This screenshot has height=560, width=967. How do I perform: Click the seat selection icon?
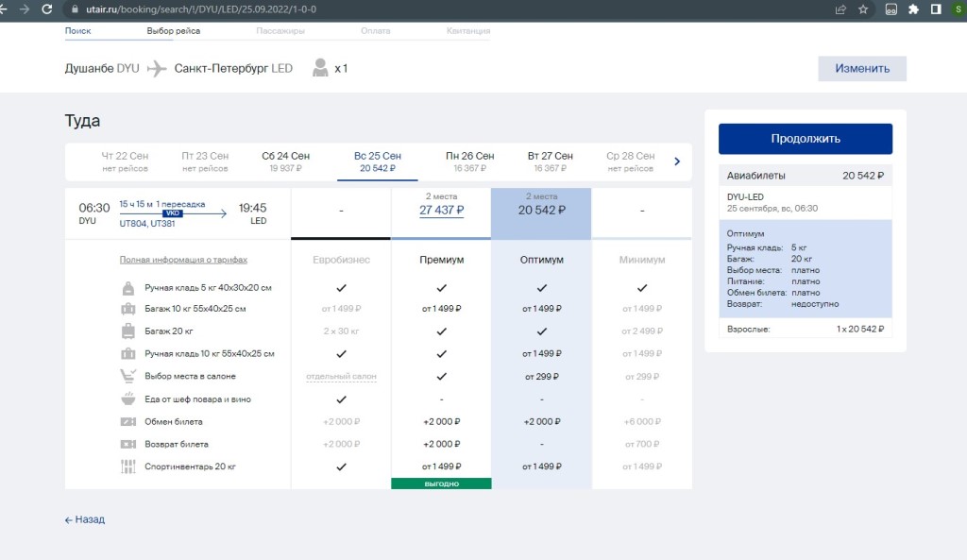pos(127,376)
